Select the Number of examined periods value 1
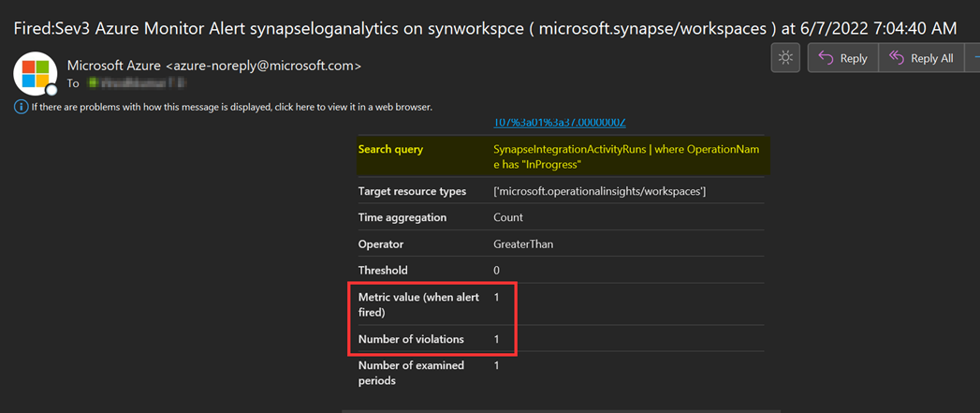The height and width of the screenshot is (413, 980). [497, 365]
